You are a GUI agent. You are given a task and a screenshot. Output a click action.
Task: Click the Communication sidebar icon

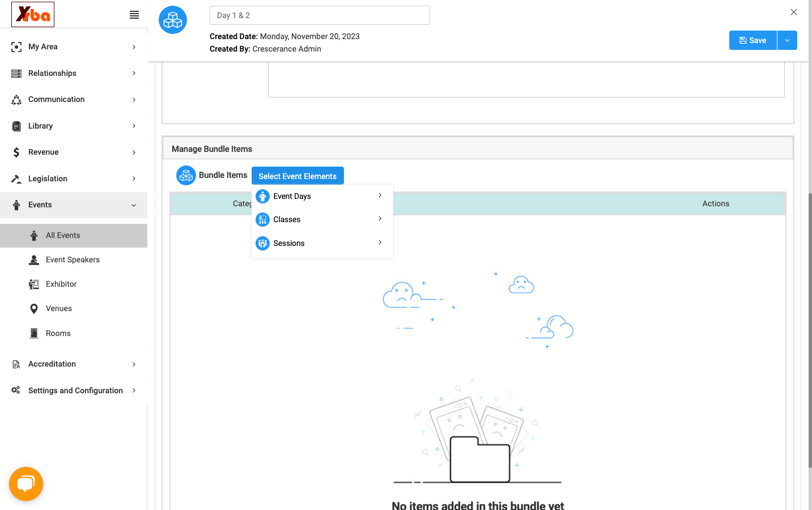(16, 100)
